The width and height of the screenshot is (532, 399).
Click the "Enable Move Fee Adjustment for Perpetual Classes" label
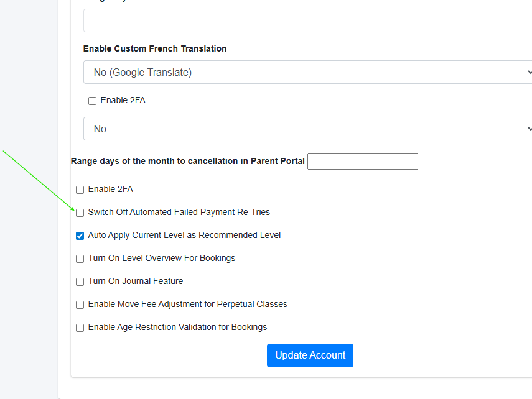coord(188,304)
